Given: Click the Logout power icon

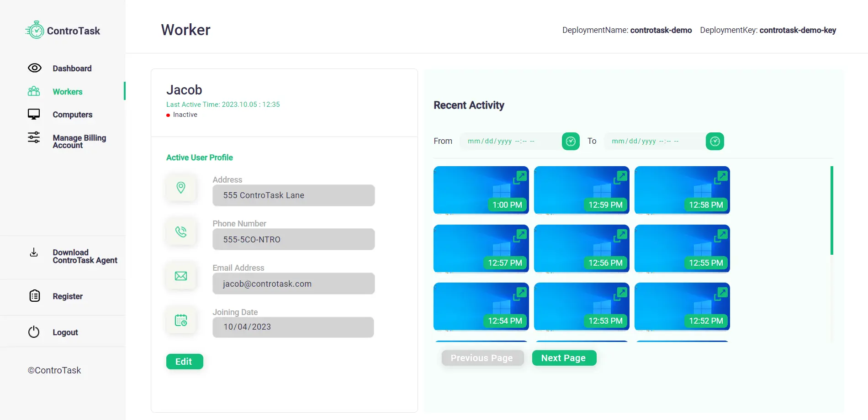Looking at the screenshot, I should coord(34,332).
